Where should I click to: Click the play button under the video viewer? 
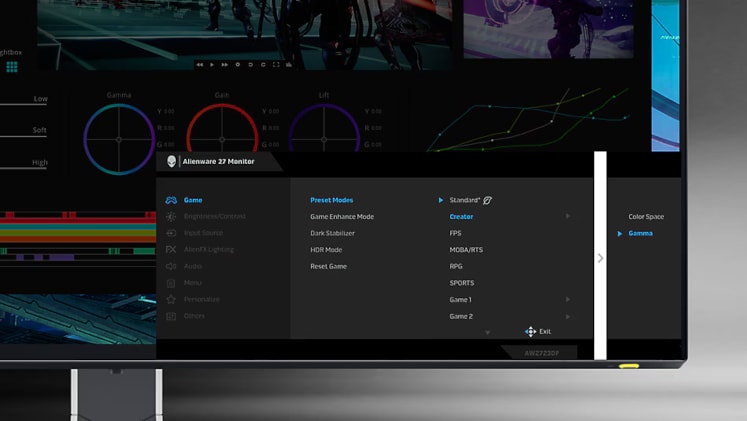point(212,65)
